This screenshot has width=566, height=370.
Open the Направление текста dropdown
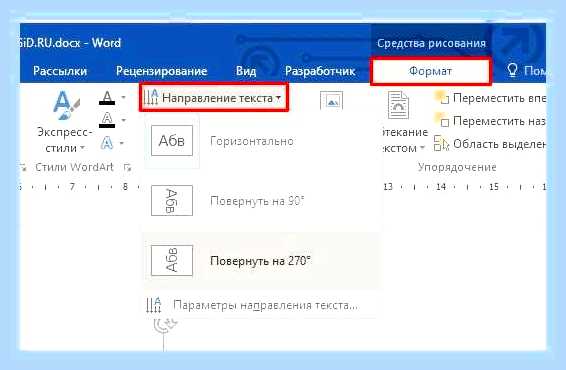(x=213, y=97)
